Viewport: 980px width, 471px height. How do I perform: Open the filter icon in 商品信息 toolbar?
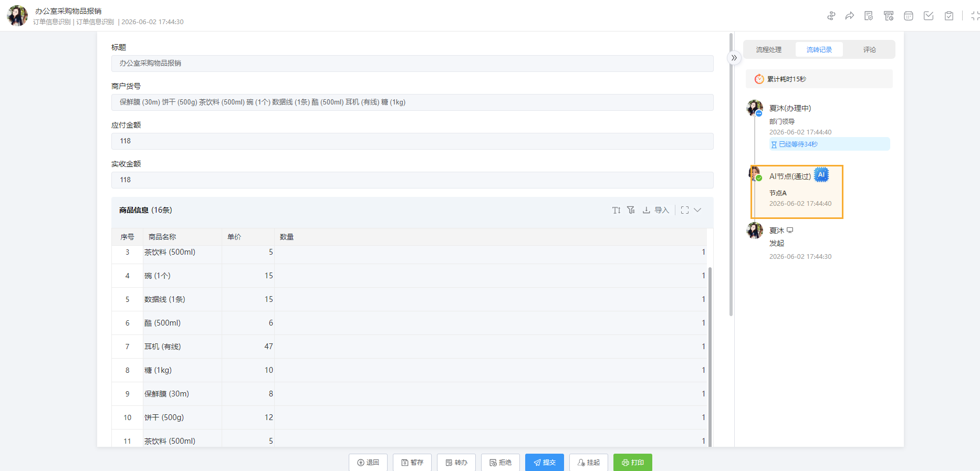click(631, 210)
